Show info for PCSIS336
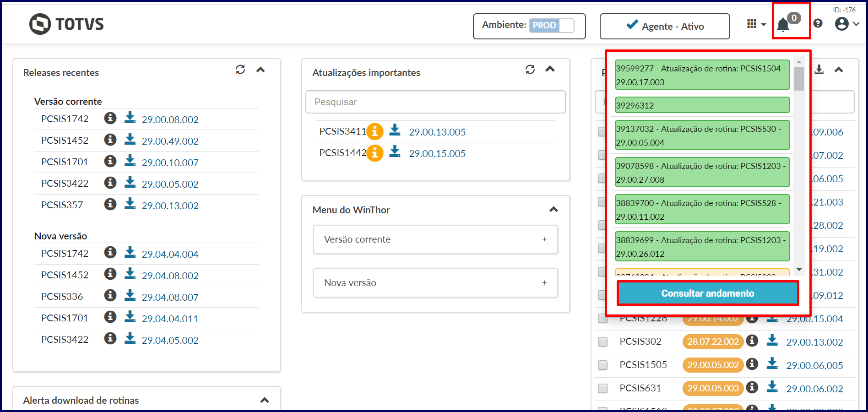The height and width of the screenshot is (412, 868). tap(110, 296)
